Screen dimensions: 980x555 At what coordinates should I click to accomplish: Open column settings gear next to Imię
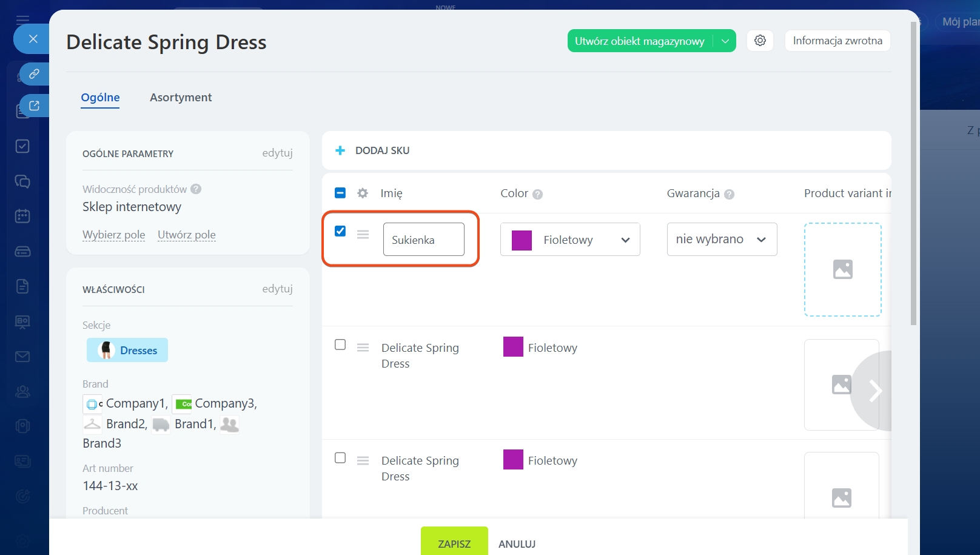point(363,193)
